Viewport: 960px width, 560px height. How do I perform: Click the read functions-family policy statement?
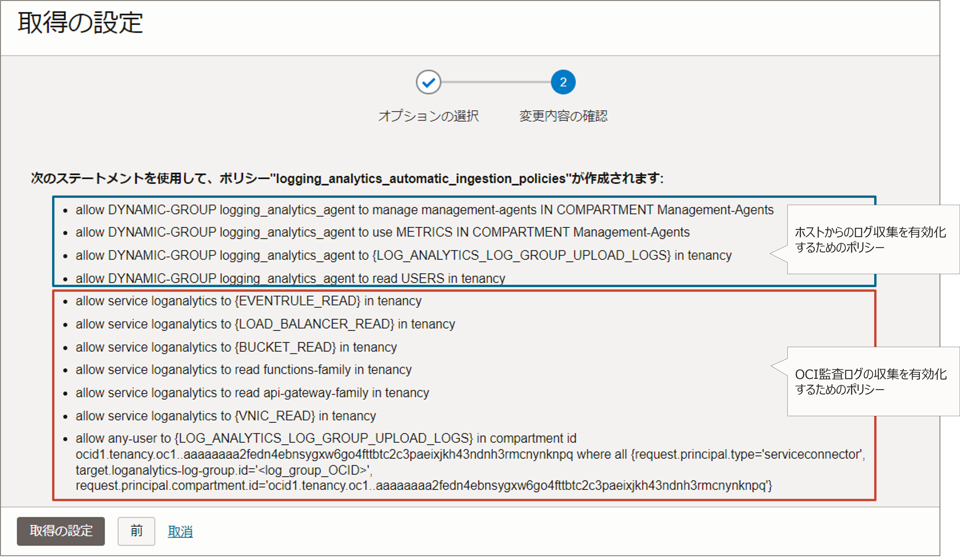tap(243, 370)
